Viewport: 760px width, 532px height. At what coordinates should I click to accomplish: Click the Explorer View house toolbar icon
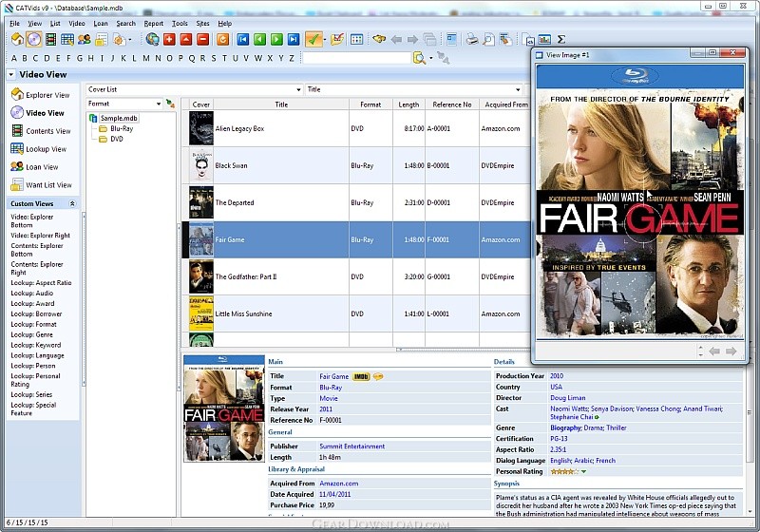coord(17,39)
